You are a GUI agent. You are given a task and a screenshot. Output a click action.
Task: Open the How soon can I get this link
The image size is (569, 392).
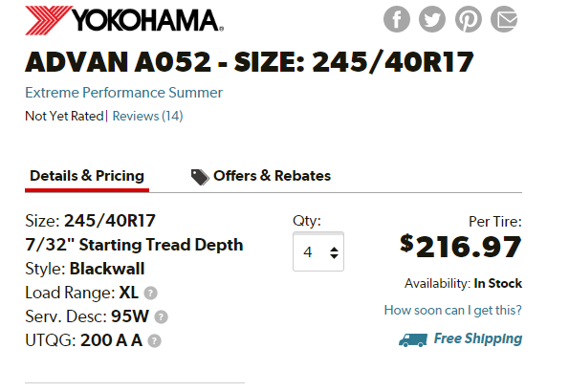[453, 311]
